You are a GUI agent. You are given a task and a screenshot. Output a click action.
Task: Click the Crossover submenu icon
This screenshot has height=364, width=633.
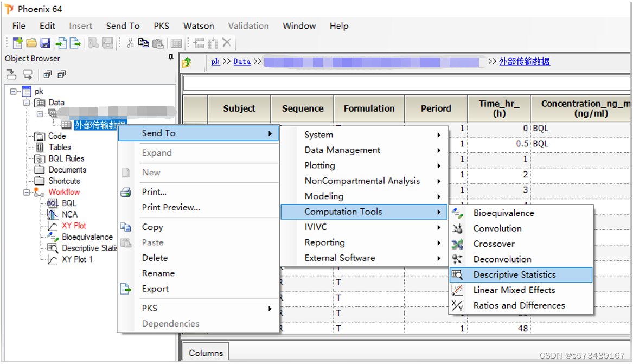[x=457, y=244]
